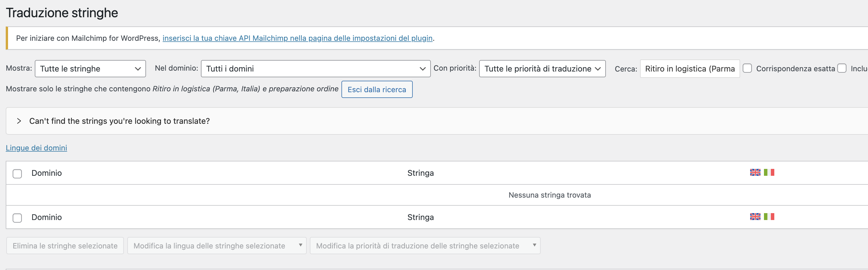Viewport: 868px width, 270px height.
Task: Open the "Lingue dei domini" link
Action: click(37, 148)
